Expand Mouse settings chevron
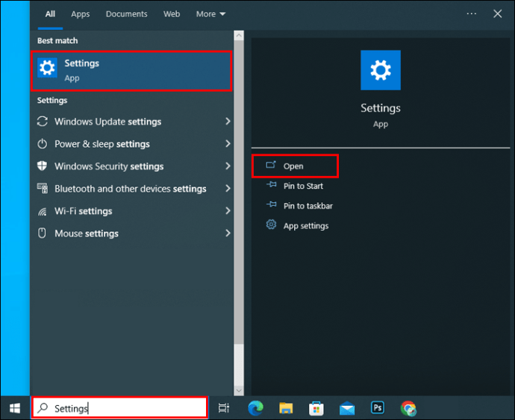 (x=228, y=233)
